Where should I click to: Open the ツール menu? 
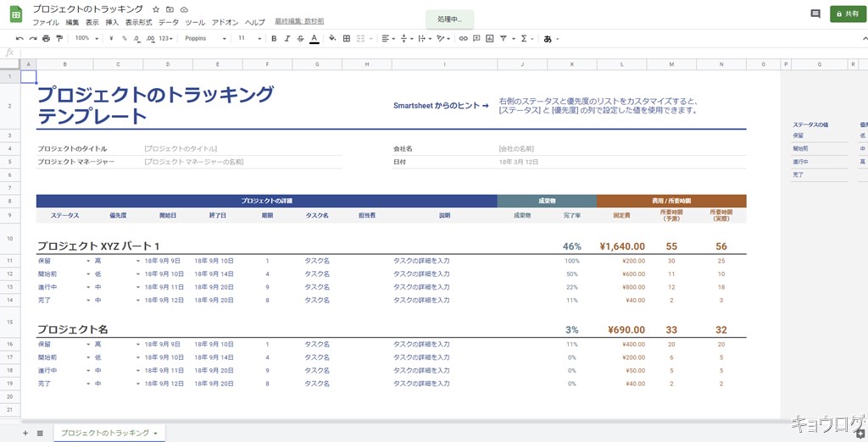click(195, 23)
